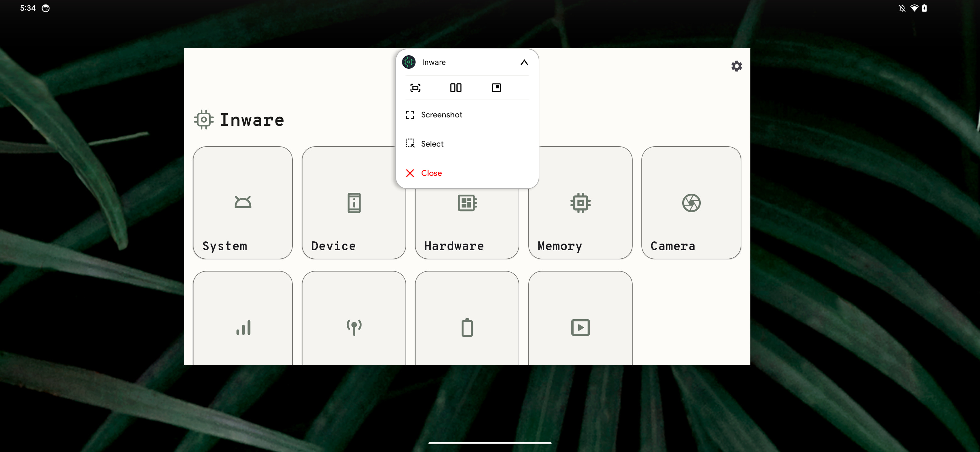Choose Screenshot from the window menu

(441, 115)
